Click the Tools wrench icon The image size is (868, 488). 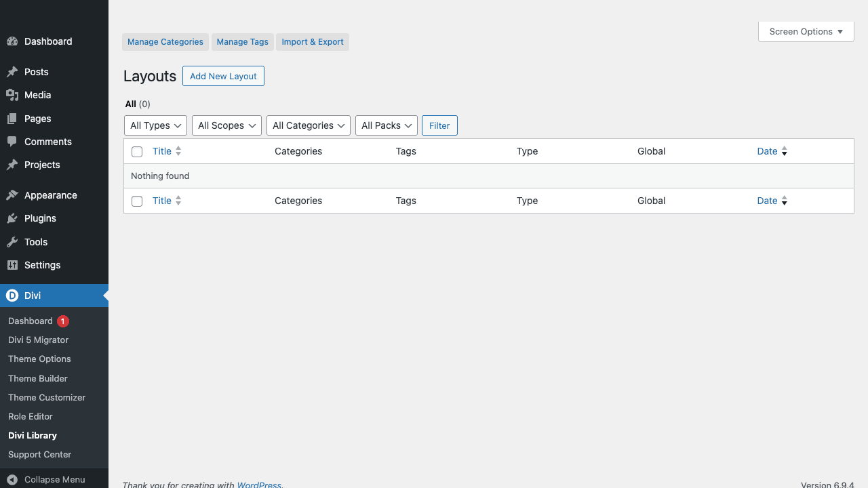pyautogui.click(x=12, y=242)
